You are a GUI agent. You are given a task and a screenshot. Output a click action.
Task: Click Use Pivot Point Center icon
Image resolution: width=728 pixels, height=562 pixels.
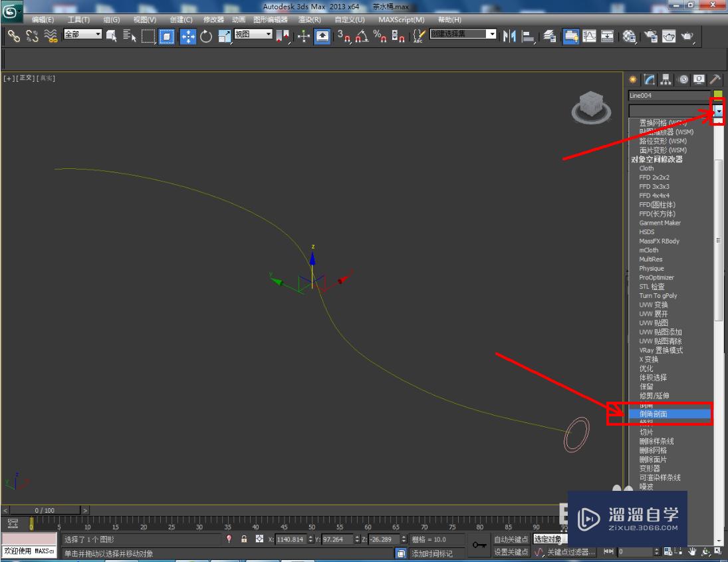point(283,36)
